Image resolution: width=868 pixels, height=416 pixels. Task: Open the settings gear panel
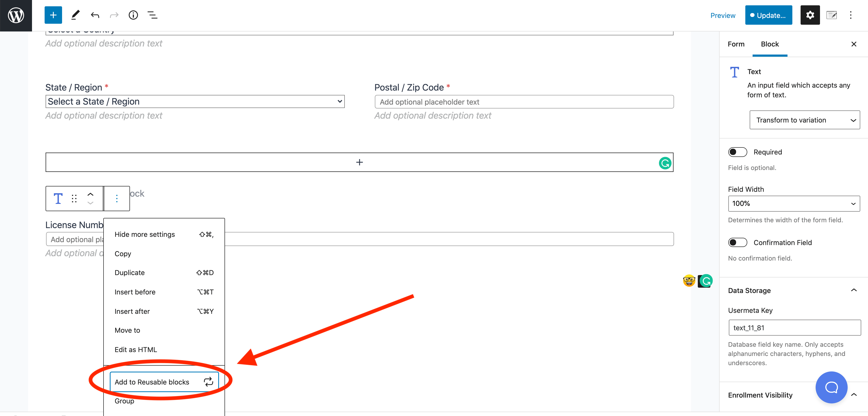[810, 15]
